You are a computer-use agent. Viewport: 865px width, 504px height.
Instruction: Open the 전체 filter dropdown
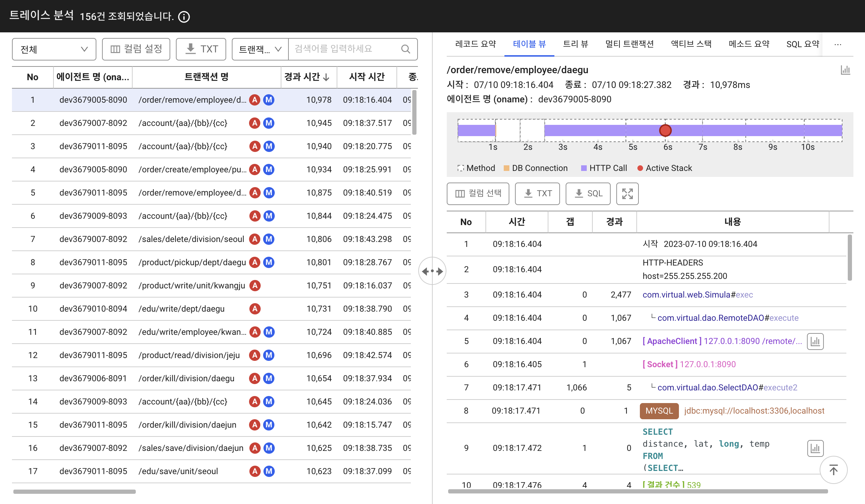(x=54, y=49)
